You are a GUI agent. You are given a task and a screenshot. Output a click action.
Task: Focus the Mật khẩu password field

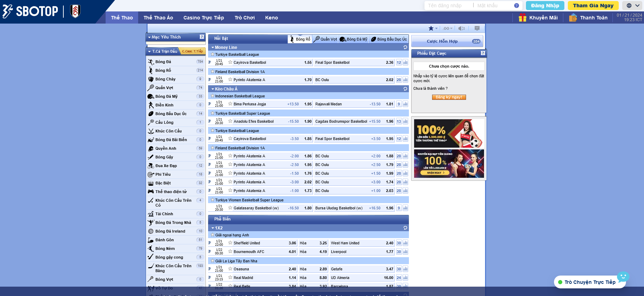(493, 6)
